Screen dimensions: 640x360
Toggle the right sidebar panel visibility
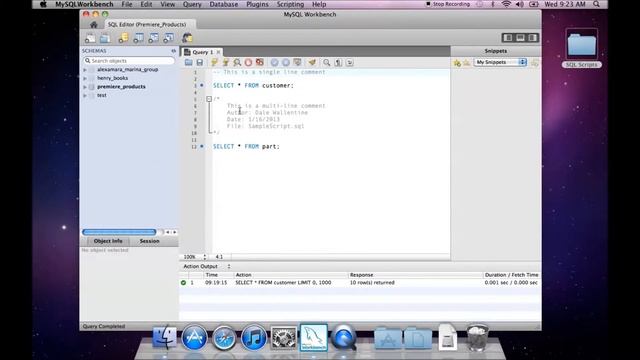pos(533,38)
